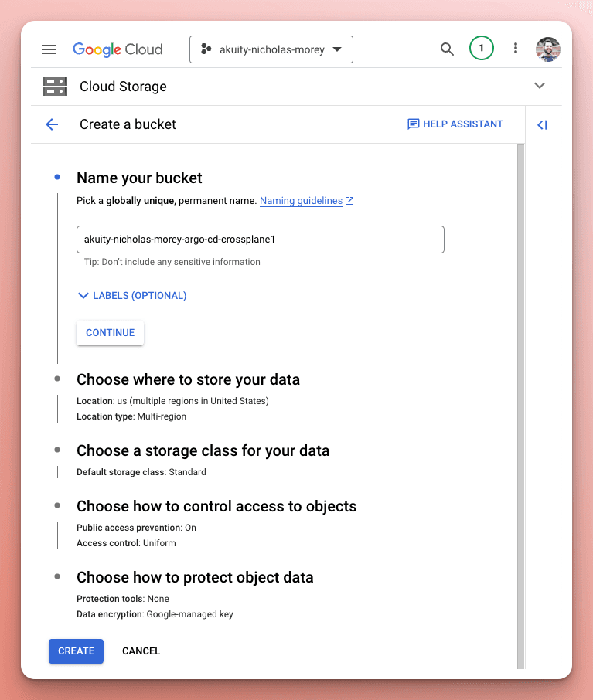
Task: Open the akuity-nicholas-morey project selector
Action: tap(271, 49)
